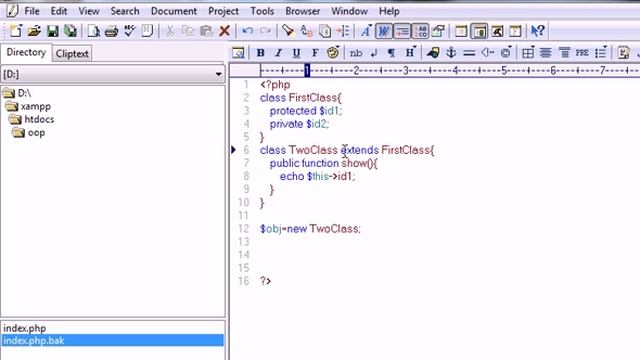Open the font settings A icon

pos(366,31)
